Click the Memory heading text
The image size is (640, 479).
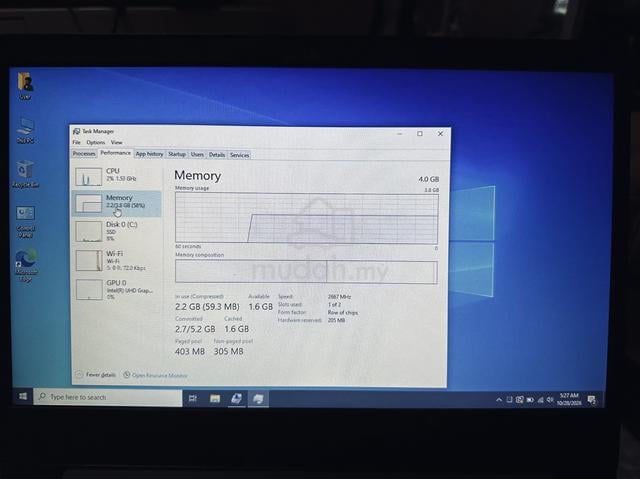pyautogui.click(x=198, y=175)
